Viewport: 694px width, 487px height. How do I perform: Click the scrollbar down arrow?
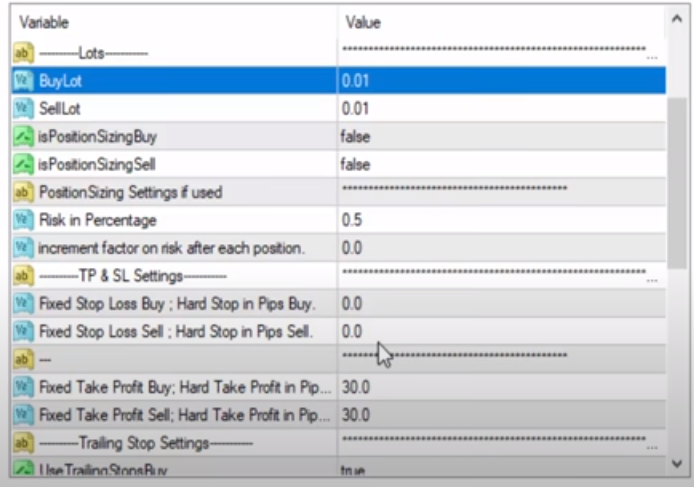coord(677,463)
